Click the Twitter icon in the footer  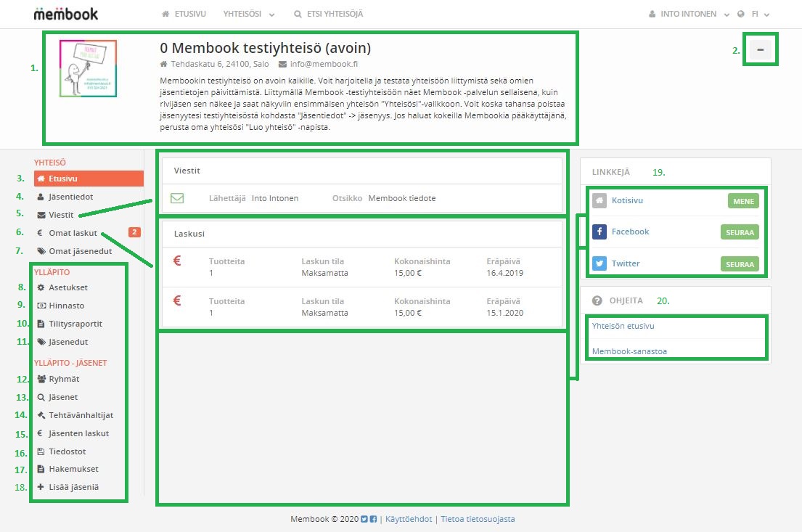tap(364, 519)
